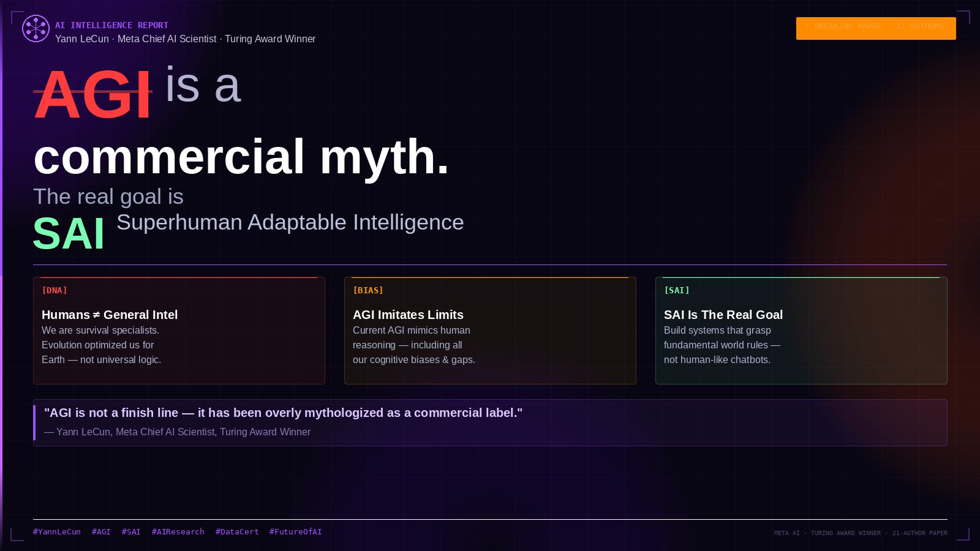Screen dimensions: 980x551
Task: Follow the #AGI hashtag
Action: tap(101, 531)
